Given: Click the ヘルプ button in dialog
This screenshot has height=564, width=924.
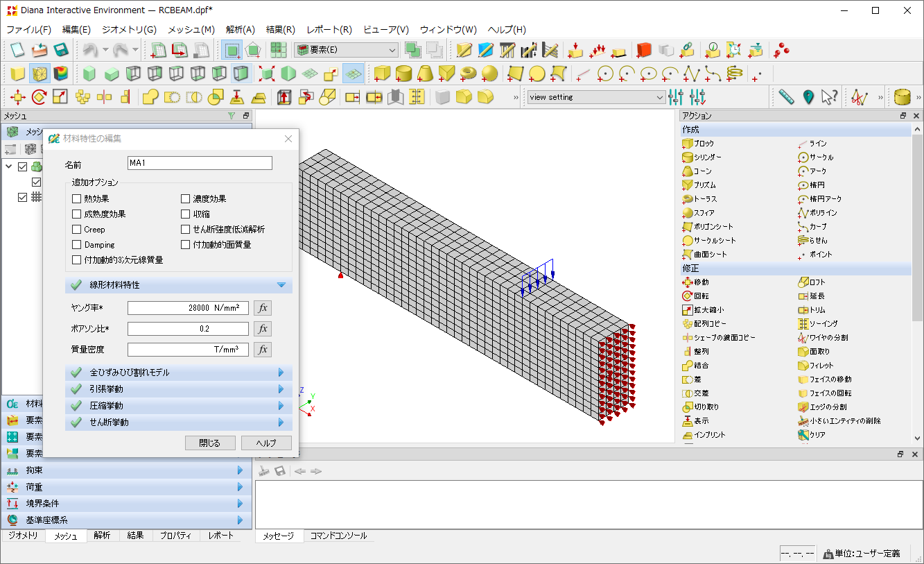Looking at the screenshot, I should pyautogui.click(x=266, y=443).
